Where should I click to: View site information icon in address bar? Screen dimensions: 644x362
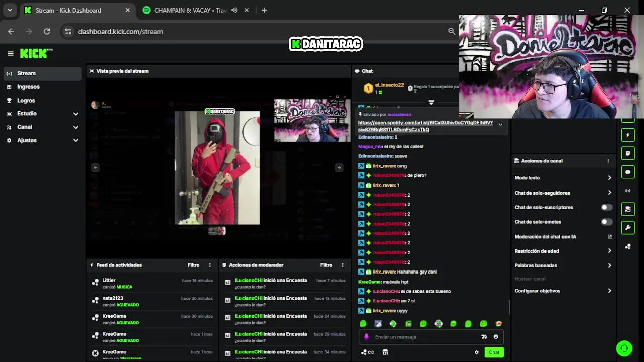[x=68, y=31]
